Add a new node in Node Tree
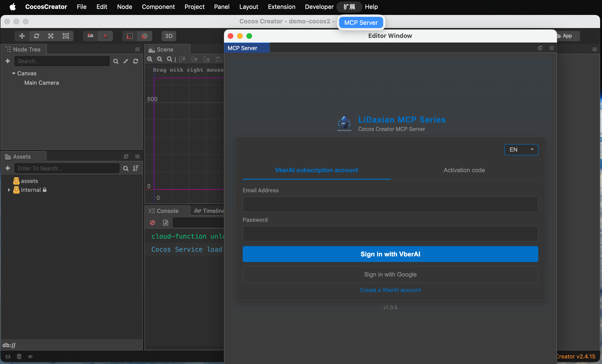 pos(8,61)
